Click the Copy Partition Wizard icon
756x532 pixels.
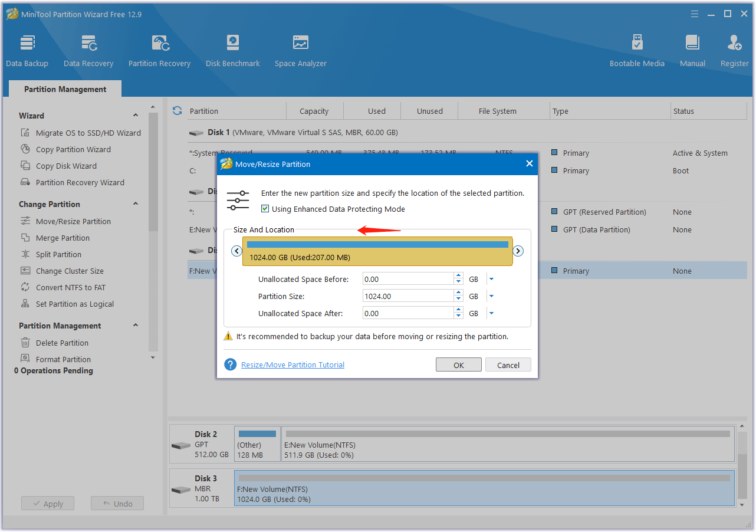point(25,149)
